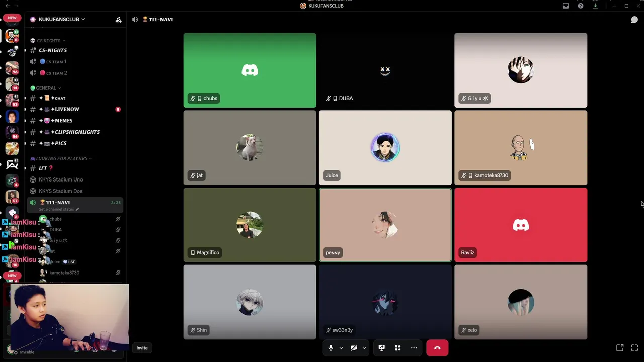This screenshot has height=362, width=644.
Task: Focus DUBA video tile
Action: click(x=385, y=70)
